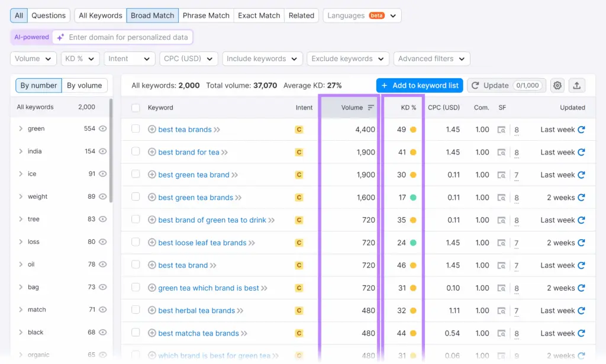Open 'best herbal tea brands' keyword link
The height and width of the screenshot is (364, 606).
(x=196, y=311)
